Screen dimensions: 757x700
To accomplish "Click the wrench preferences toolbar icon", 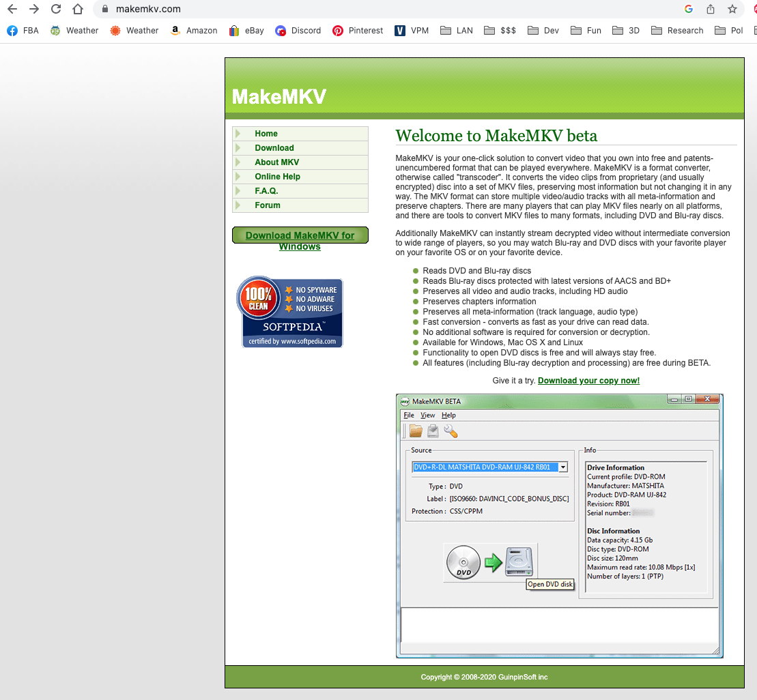I will tap(451, 431).
